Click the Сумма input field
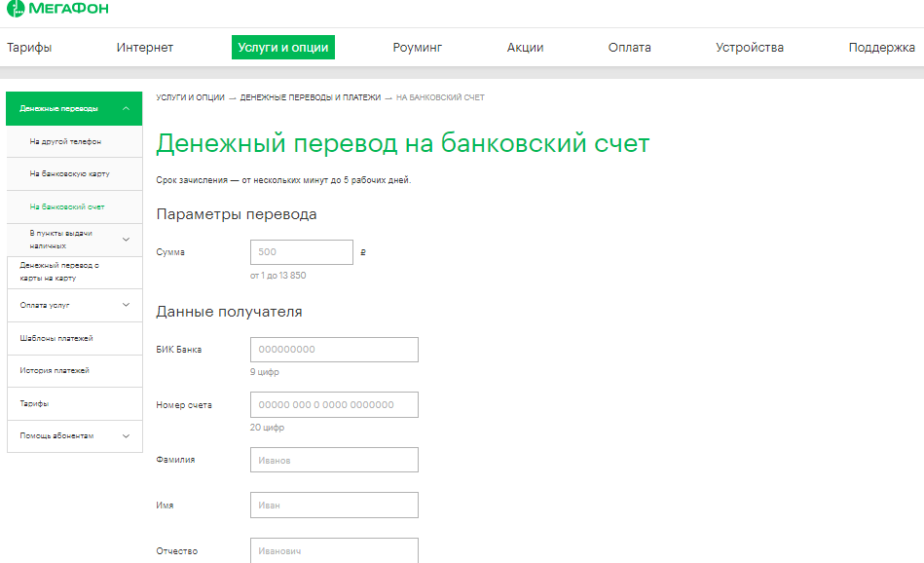Viewport: 924px width, 563px height. pos(302,252)
